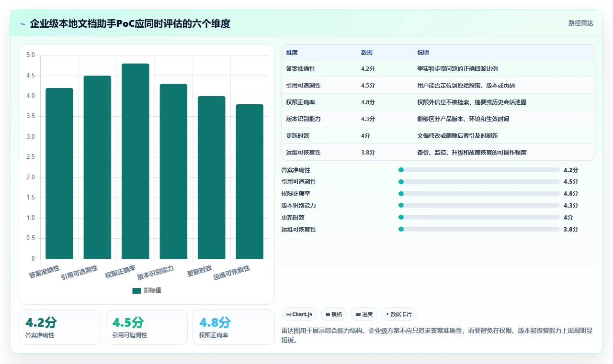Click the 运维可恢复性 x-axis label
Image resolution: width=613 pixels, height=364 pixels.
coord(232,273)
